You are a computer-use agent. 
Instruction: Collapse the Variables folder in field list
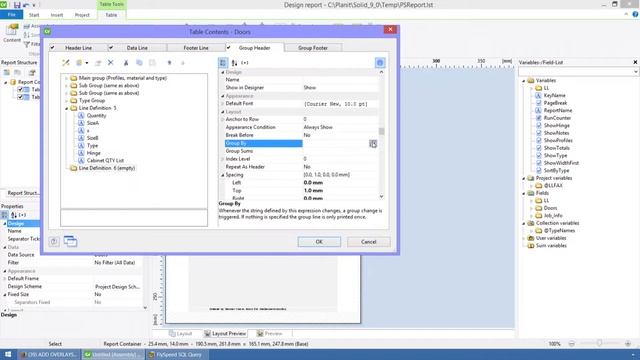point(524,81)
